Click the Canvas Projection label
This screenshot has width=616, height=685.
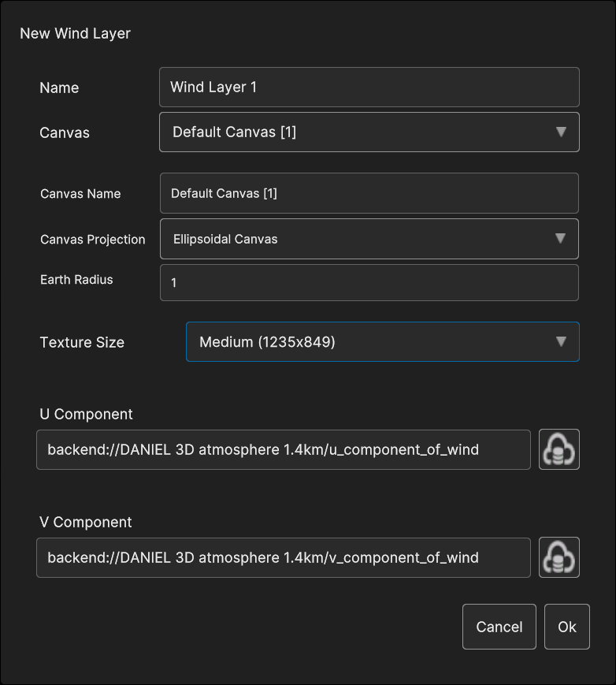point(92,240)
